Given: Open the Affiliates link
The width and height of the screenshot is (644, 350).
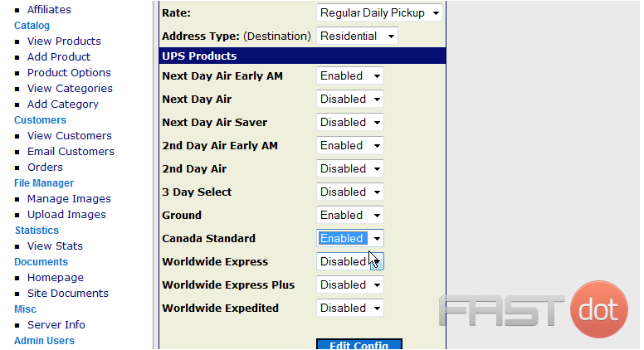Looking at the screenshot, I should (49, 9).
